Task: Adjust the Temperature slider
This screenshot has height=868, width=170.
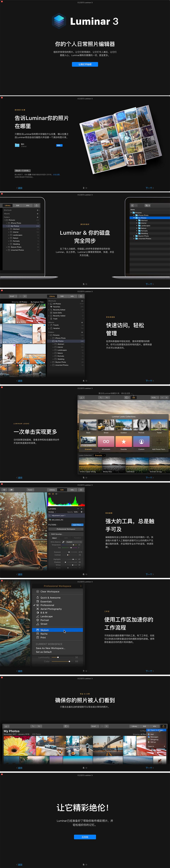Action: click(69, 545)
